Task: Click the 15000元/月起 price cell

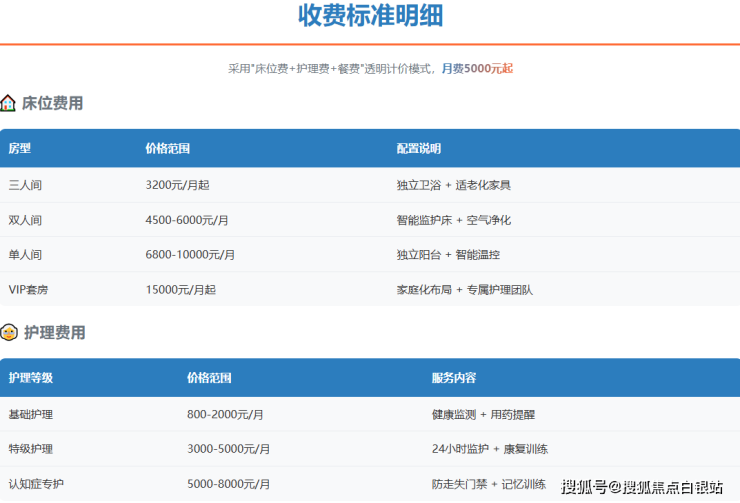Action: click(x=180, y=290)
